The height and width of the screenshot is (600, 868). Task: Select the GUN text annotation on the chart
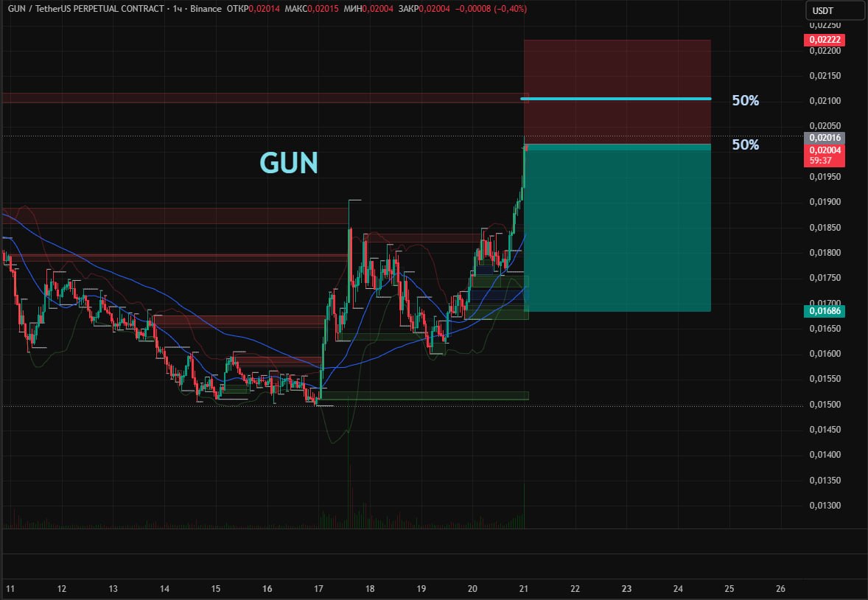pyautogui.click(x=289, y=163)
